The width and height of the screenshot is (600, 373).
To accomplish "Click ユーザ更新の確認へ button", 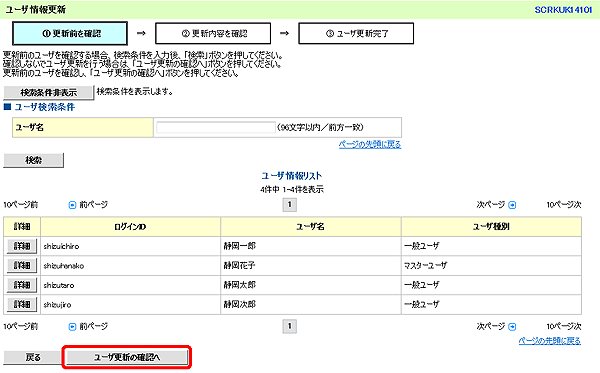I will pyautogui.click(x=127, y=357).
